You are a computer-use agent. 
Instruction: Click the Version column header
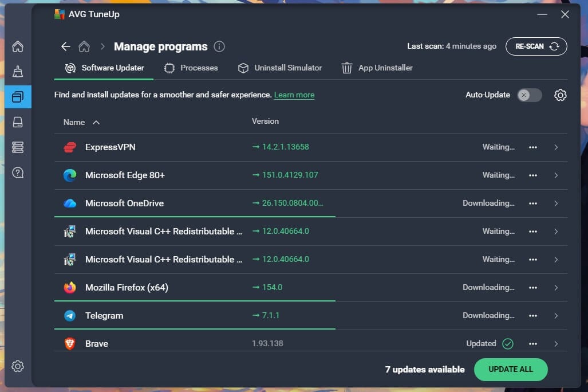(265, 121)
